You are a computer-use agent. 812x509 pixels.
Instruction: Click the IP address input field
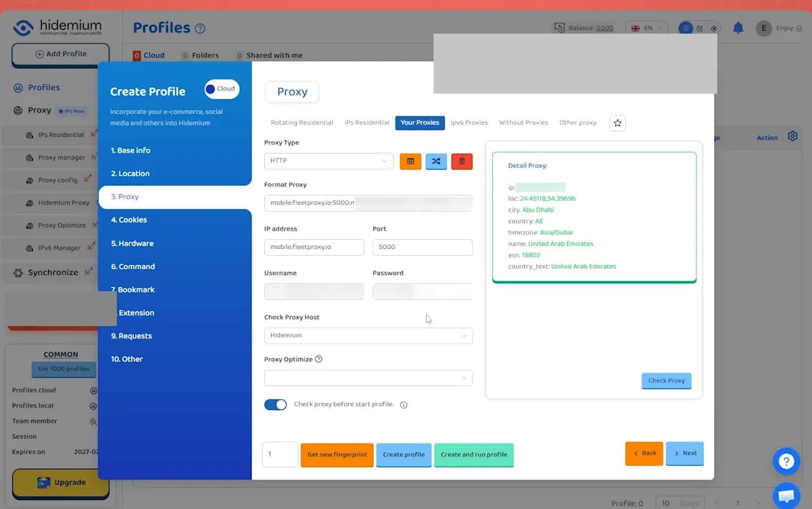[x=314, y=247]
